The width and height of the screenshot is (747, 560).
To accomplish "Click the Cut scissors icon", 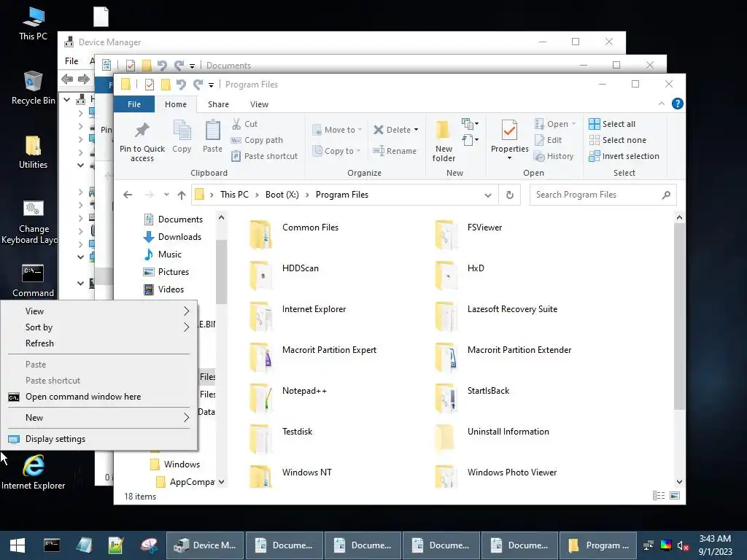I will (x=236, y=124).
